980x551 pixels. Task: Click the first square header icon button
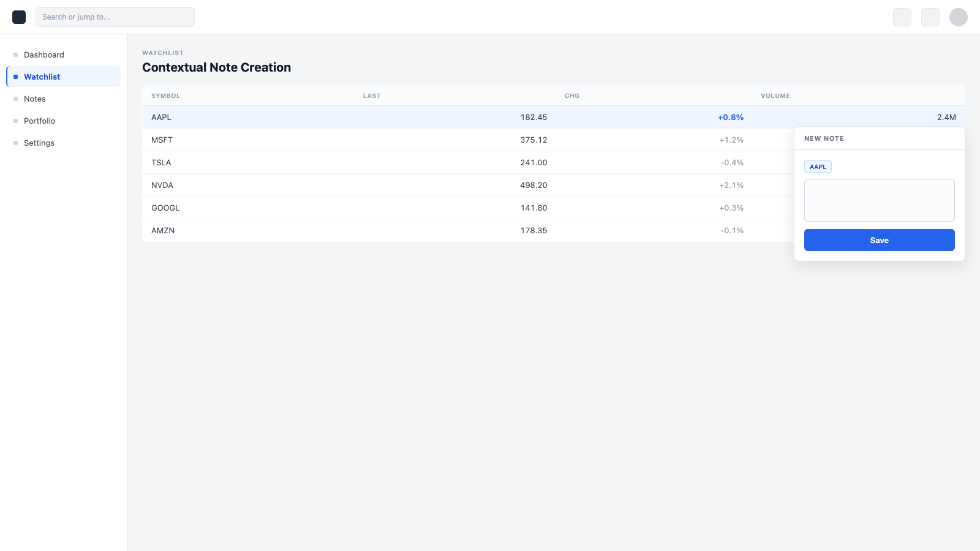[x=902, y=17]
